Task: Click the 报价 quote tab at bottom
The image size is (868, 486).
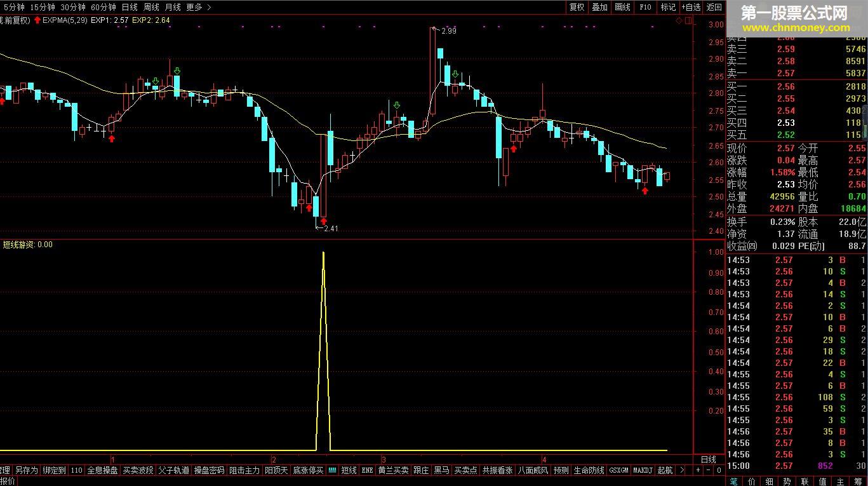Action: (x=8, y=482)
